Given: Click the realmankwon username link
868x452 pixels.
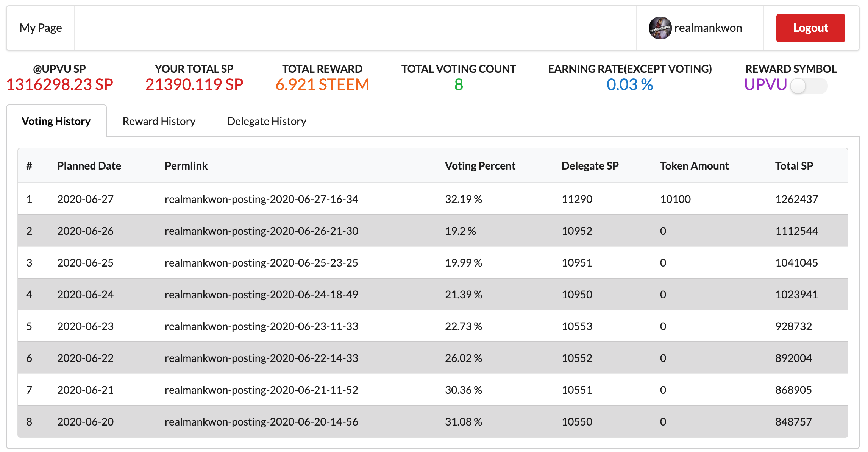Looking at the screenshot, I should (708, 28).
